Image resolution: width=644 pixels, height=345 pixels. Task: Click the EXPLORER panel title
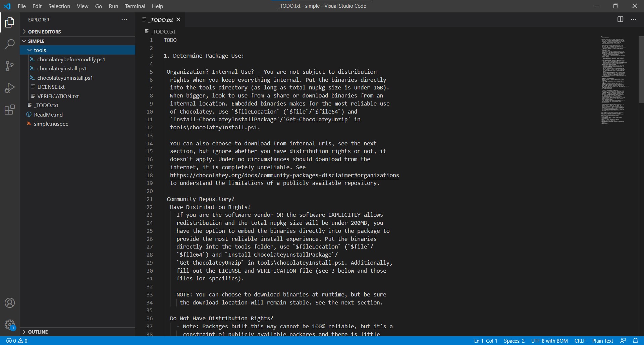pyautogui.click(x=39, y=20)
